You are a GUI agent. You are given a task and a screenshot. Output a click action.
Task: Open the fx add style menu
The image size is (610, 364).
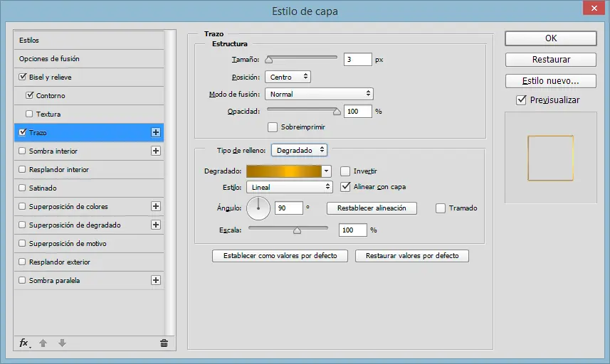tap(24, 343)
